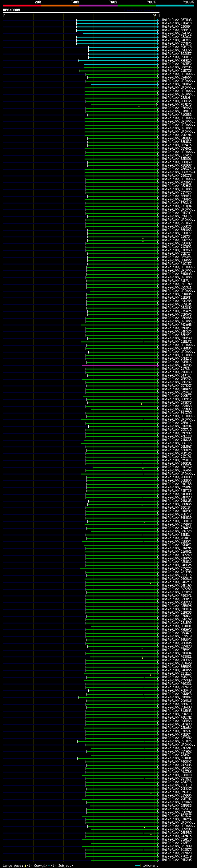Select the UniRef100_B7G2G6 label
197x868 pixels.
(x=177, y=365)
